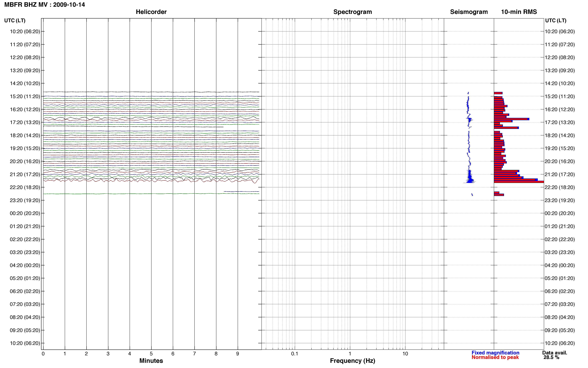The height and width of the screenshot is (368, 588).
Task: Click the isolated green helicorder trace below 22:20
Action: [x=151, y=194]
